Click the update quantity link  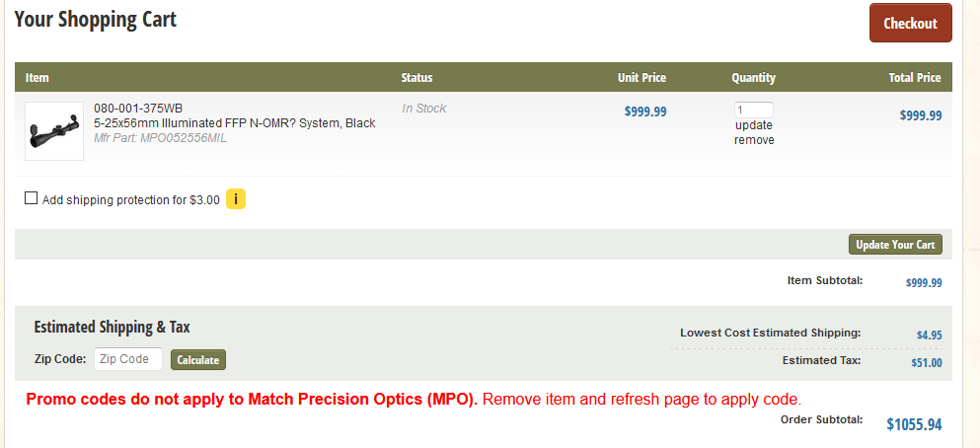pyautogui.click(x=754, y=125)
